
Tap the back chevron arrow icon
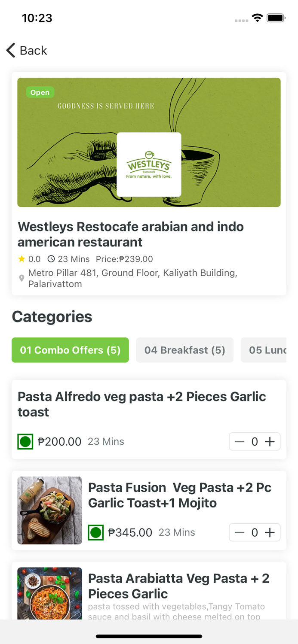[11, 50]
